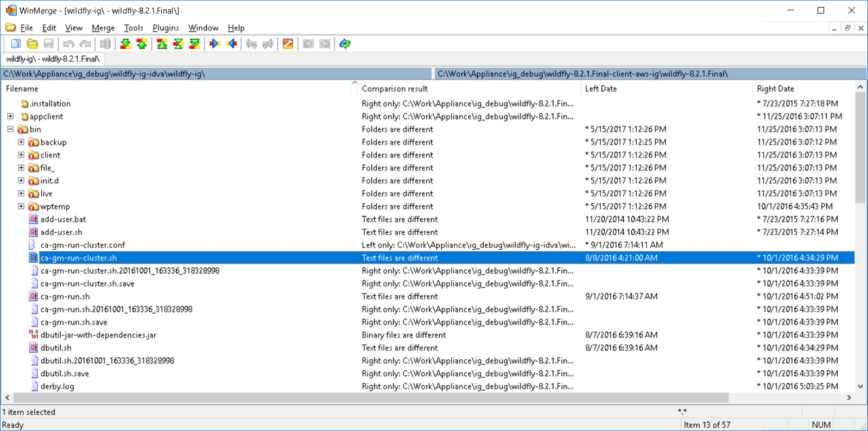The width and height of the screenshot is (868, 431).
Task: Click the icon beside ca-gm-run-cluster.conf
Action: click(x=33, y=245)
